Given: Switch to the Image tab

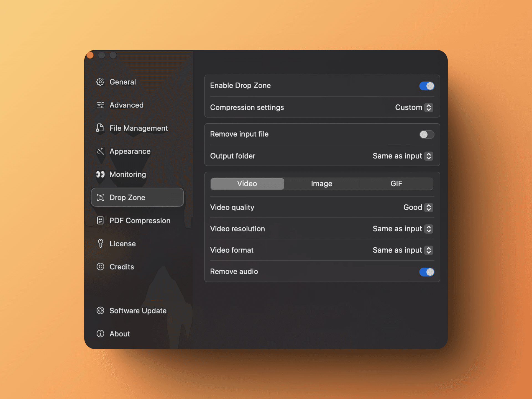Looking at the screenshot, I should click(x=321, y=183).
